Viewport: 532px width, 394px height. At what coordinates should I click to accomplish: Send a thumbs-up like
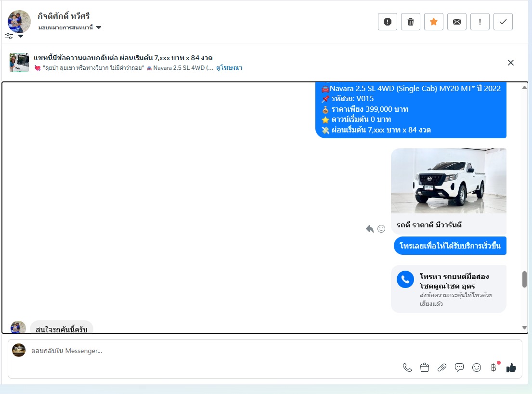(x=511, y=368)
